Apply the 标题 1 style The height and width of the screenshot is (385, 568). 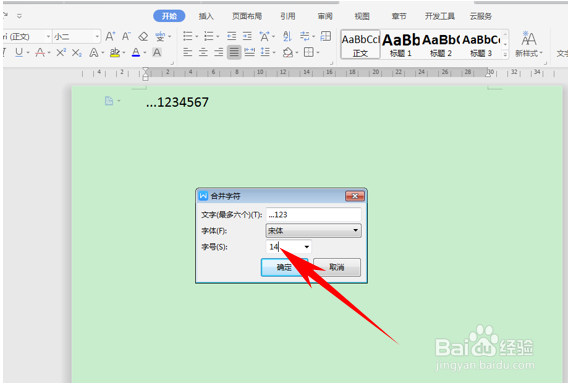pyautogui.click(x=401, y=44)
